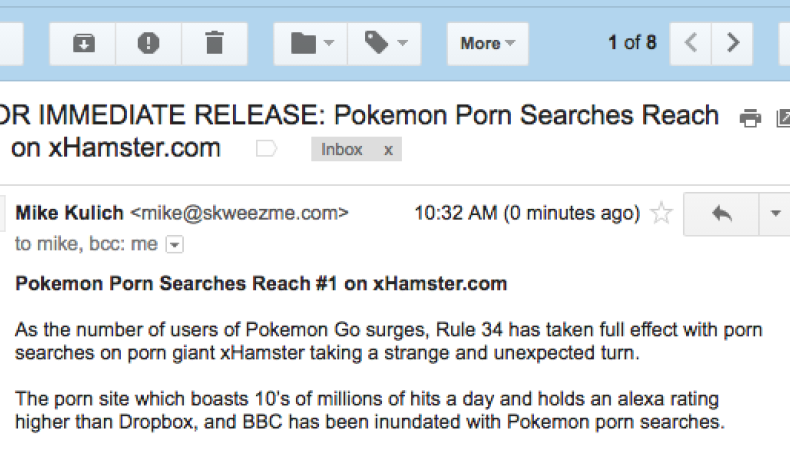
Task: Delete the email with the trash icon
Action: tap(213, 43)
